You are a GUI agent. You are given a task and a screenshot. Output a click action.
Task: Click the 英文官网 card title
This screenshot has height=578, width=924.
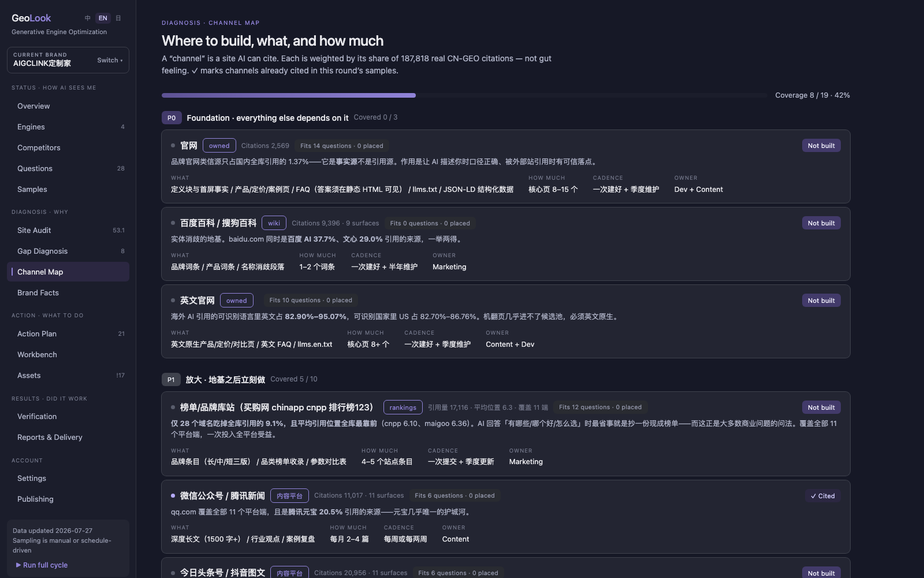point(198,301)
